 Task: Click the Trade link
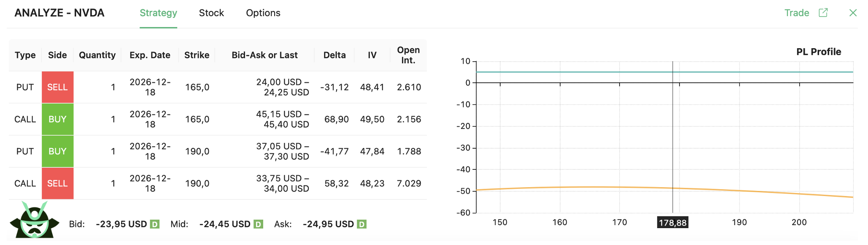pyautogui.click(x=797, y=13)
